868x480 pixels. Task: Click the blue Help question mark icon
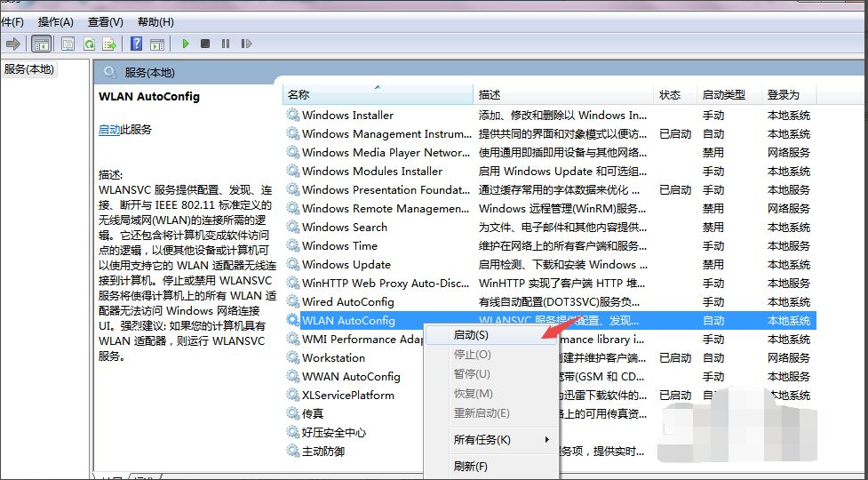[x=137, y=44]
